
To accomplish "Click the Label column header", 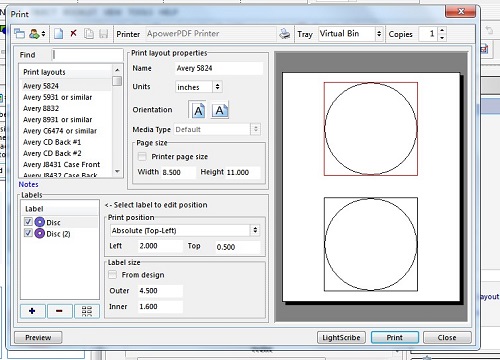I will (60, 209).
